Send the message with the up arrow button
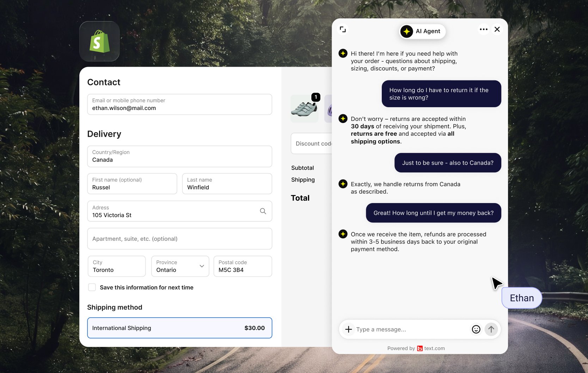The width and height of the screenshot is (588, 373). tap(491, 329)
